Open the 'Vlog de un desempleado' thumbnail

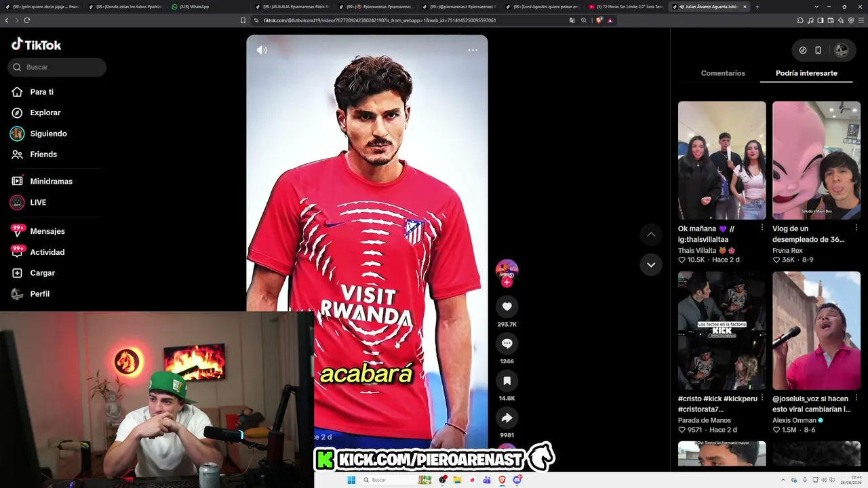tap(816, 161)
